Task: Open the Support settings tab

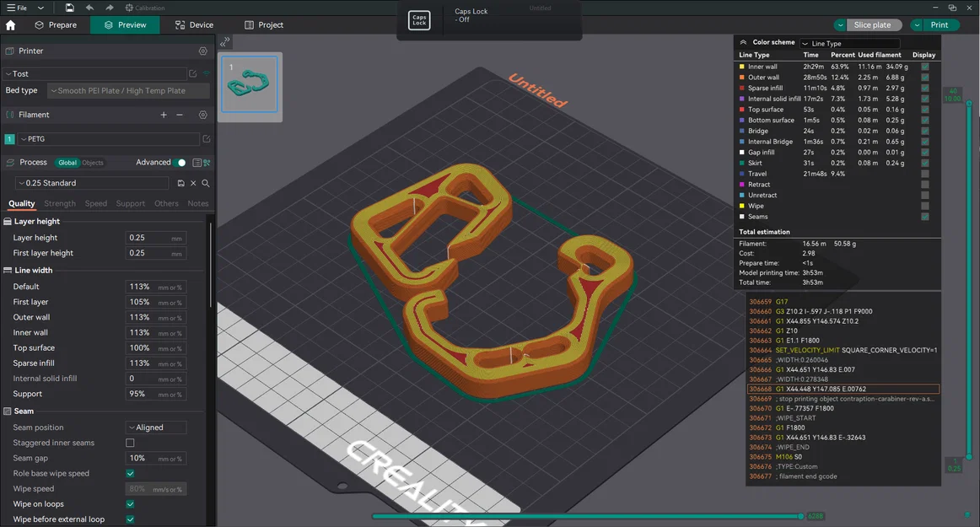Action: (x=131, y=204)
